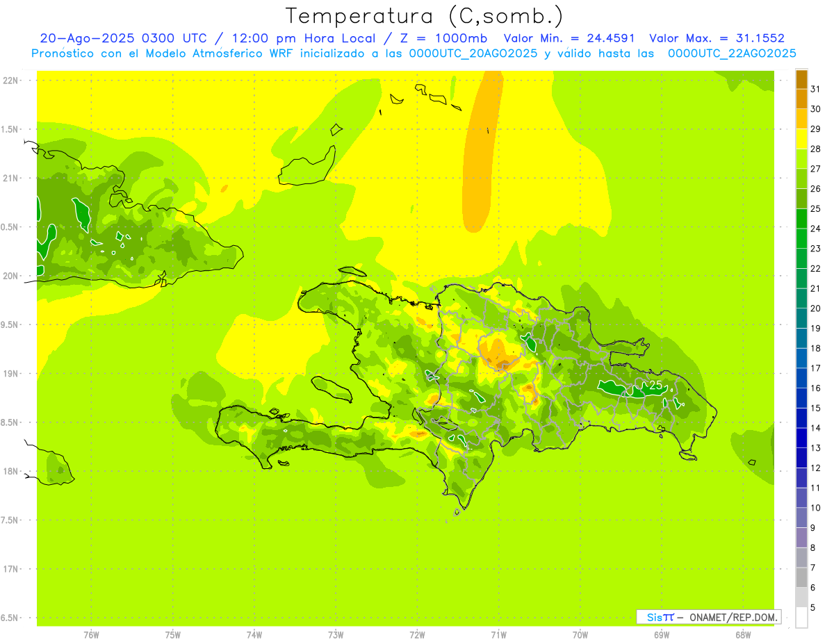The image size is (834, 644).
Task: Click the '17N' latitude label
Action: click(10, 569)
